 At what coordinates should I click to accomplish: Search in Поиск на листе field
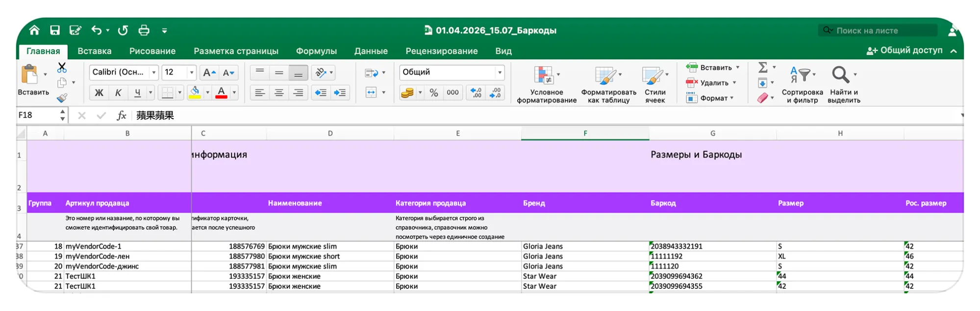[x=878, y=30]
